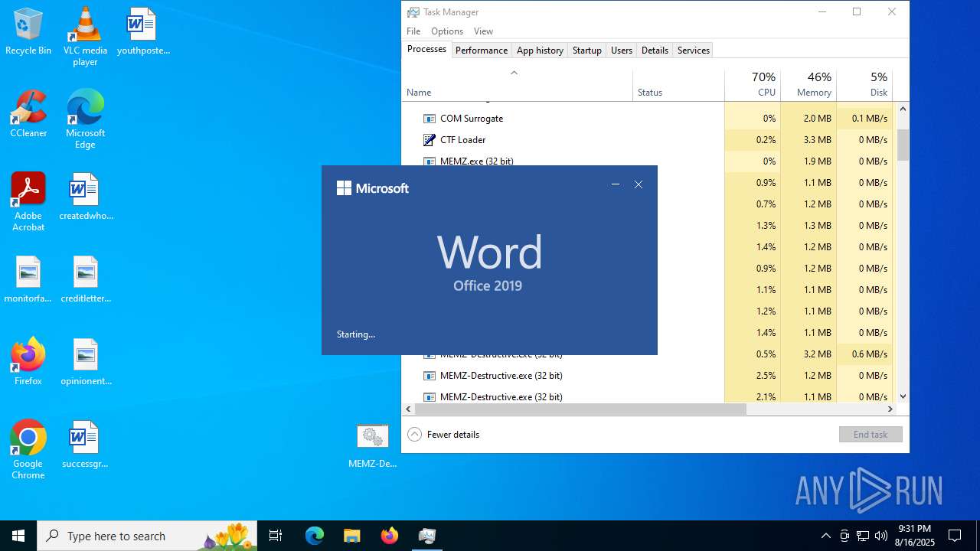Sort processes by Name column
Image resolution: width=980 pixels, height=551 pixels.
517,85
